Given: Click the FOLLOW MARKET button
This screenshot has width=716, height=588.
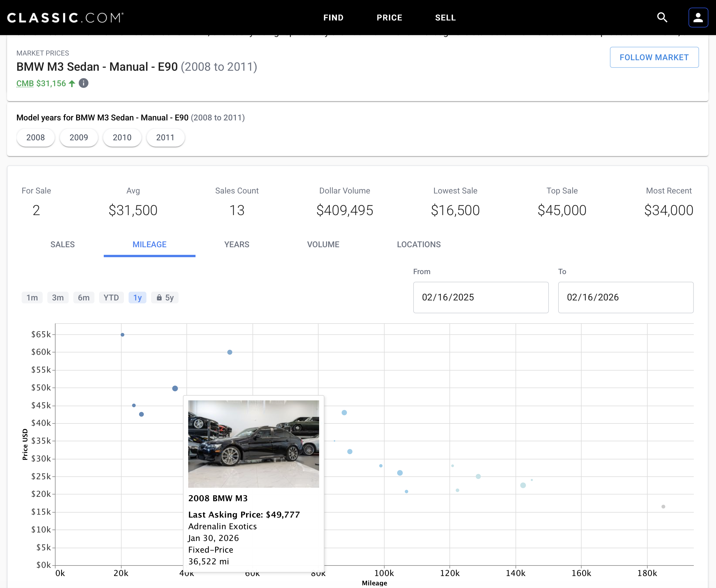Looking at the screenshot, I should tap(654, 57).
